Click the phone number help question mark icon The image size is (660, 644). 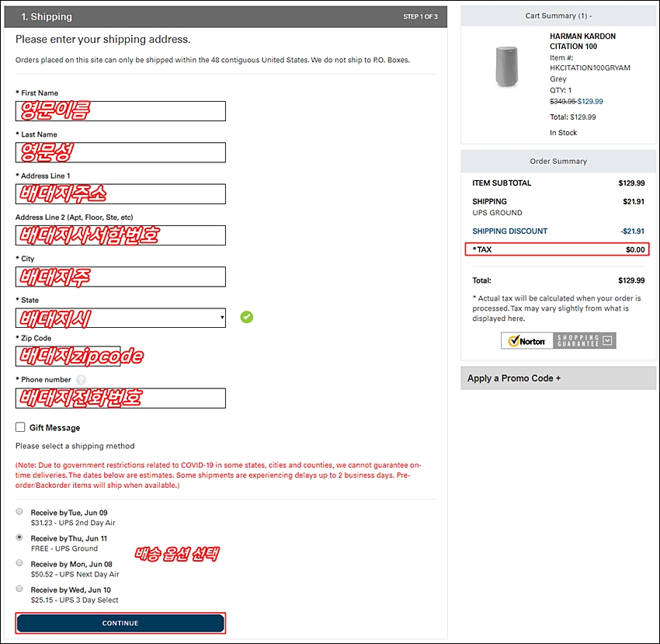click(82, 380)
